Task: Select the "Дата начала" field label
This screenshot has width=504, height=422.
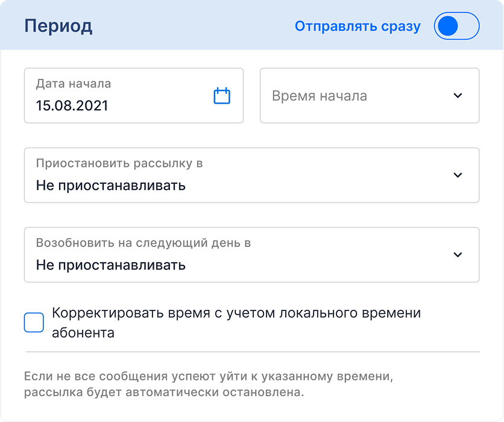Action: click(x=74, y=84)
